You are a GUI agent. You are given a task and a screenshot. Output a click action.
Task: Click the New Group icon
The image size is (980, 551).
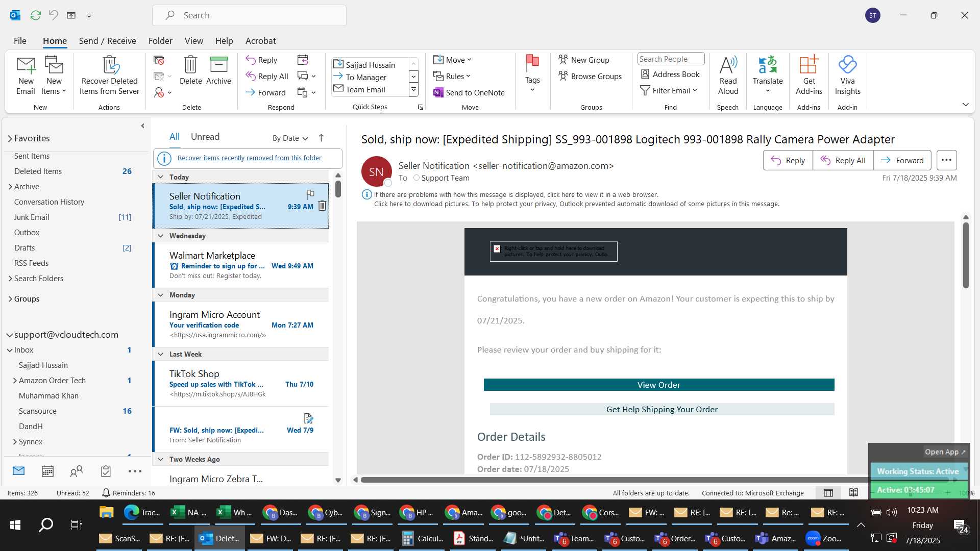tap(563, 60)
